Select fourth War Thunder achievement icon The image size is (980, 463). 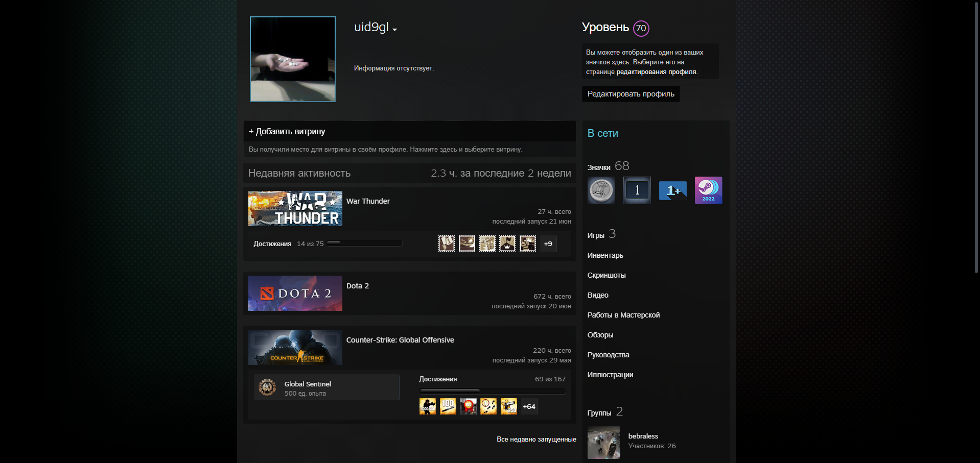pos(507,243)
